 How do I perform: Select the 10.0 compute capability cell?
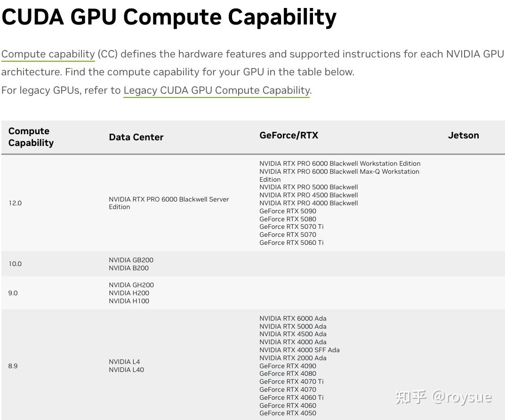click(15, 264)
